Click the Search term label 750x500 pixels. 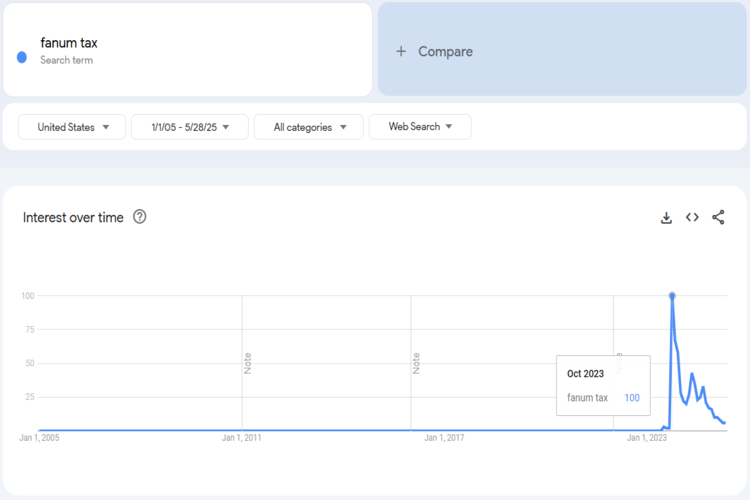pyautogui.click(x=66, y=60)
